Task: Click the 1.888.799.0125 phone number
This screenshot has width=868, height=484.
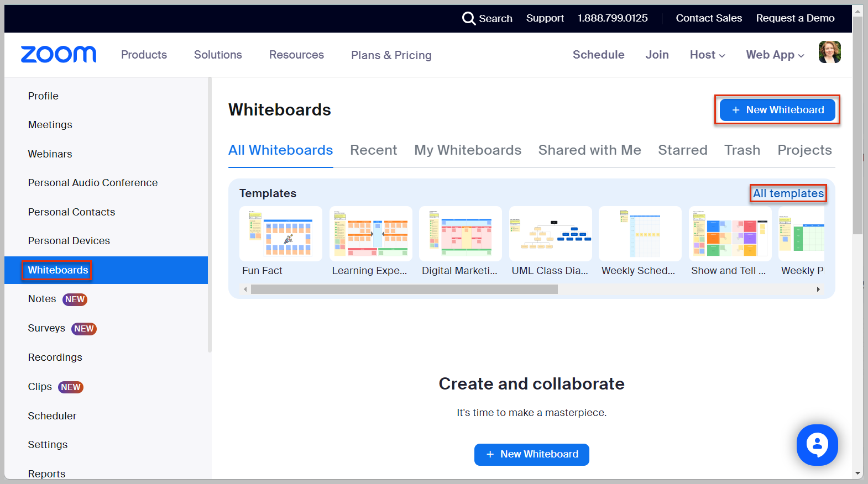Action: click(x=613, y=18)
